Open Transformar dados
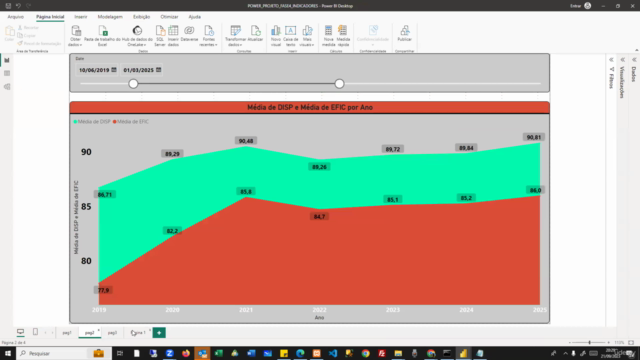Viewport: 640px width, 360px height. pyautogui.click(x=236, y=36)
